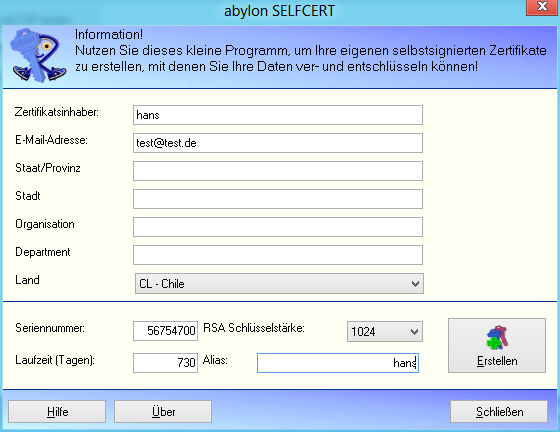Click the Alias: label
The width and height of the screenshot is (560, 432).
215,360
